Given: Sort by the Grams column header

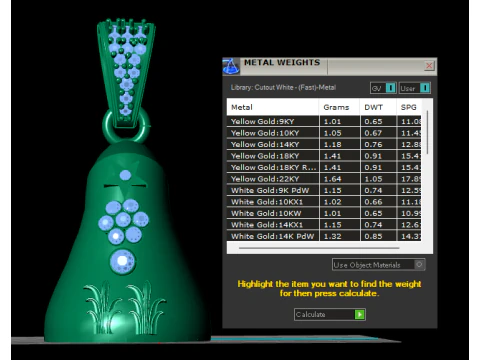Looking at the screenshot, I should (339, 107).
